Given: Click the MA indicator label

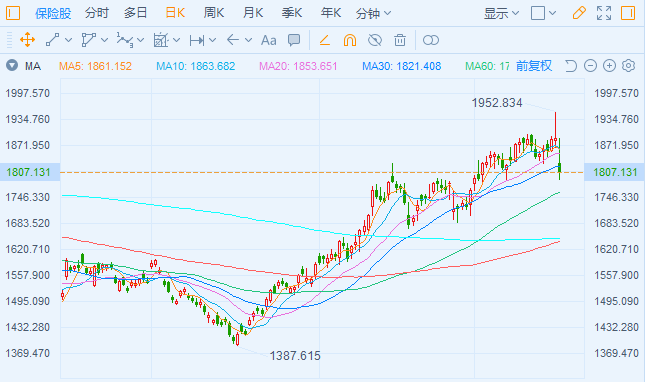Looking at the screenshot, I should coord(32,66).
